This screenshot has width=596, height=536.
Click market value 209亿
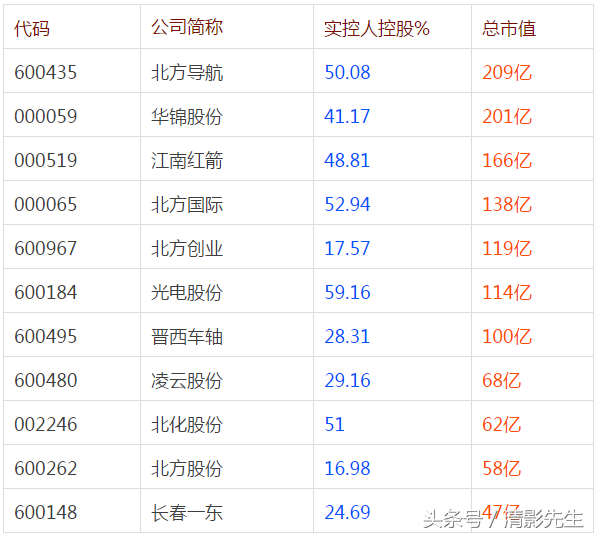[507, 72]
